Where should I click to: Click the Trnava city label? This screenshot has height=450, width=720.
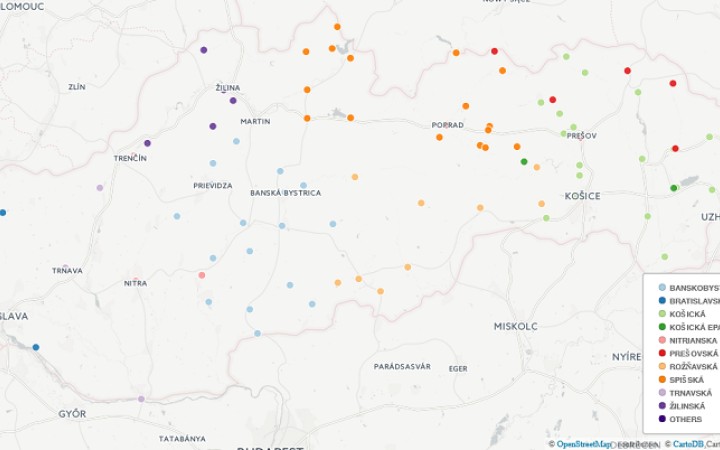[x=68, y=271]
